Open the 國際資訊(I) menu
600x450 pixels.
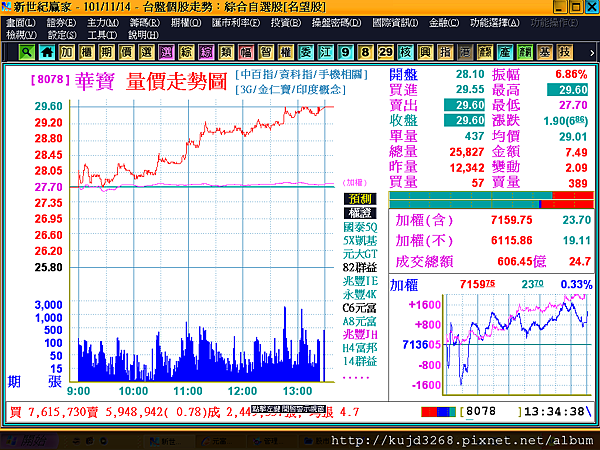(x=395, y=23)
